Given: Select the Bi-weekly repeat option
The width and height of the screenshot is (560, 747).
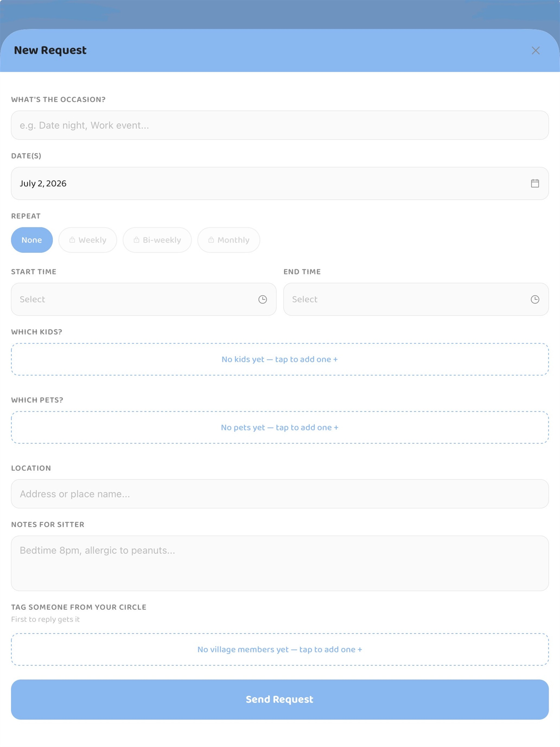Looking at the screenshot, I should click(157, 240).
